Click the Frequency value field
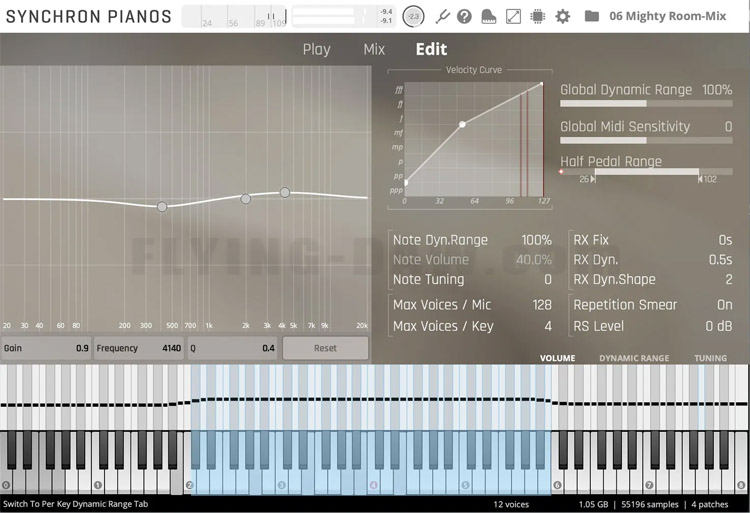This screenshot has width=750, height=513. (x=139, y=348)
